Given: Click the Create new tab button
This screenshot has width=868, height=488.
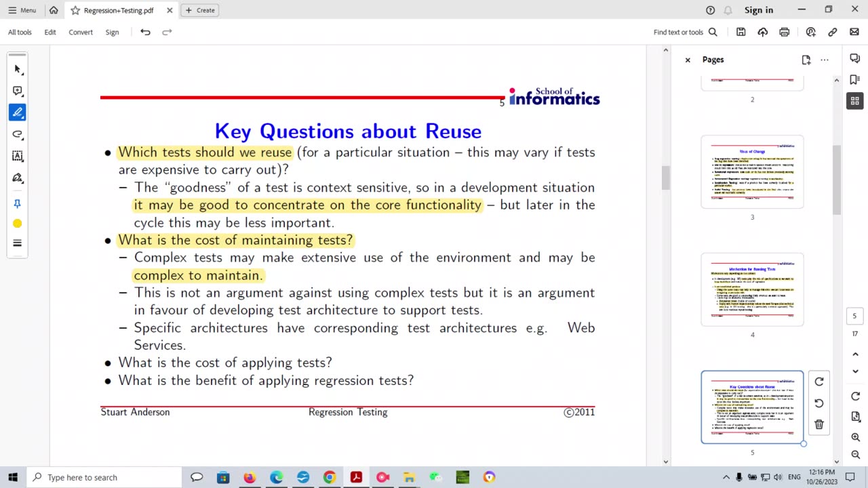Looking at the screenshot, I should point(200,10).
